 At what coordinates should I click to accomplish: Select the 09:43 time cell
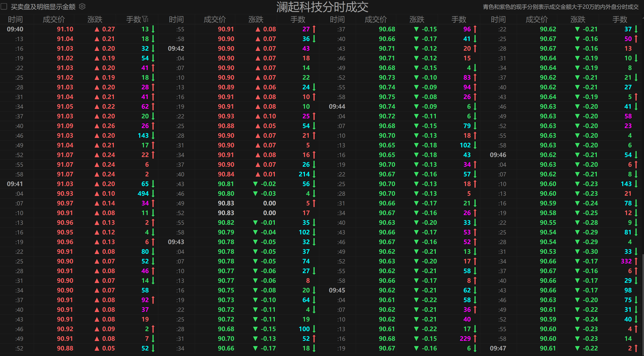pos(176,242)
